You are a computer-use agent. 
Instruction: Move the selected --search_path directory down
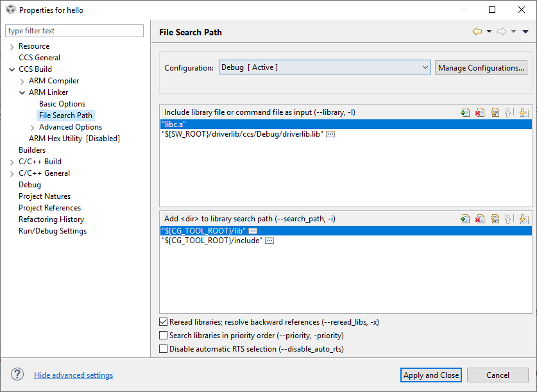coord(523,219)
